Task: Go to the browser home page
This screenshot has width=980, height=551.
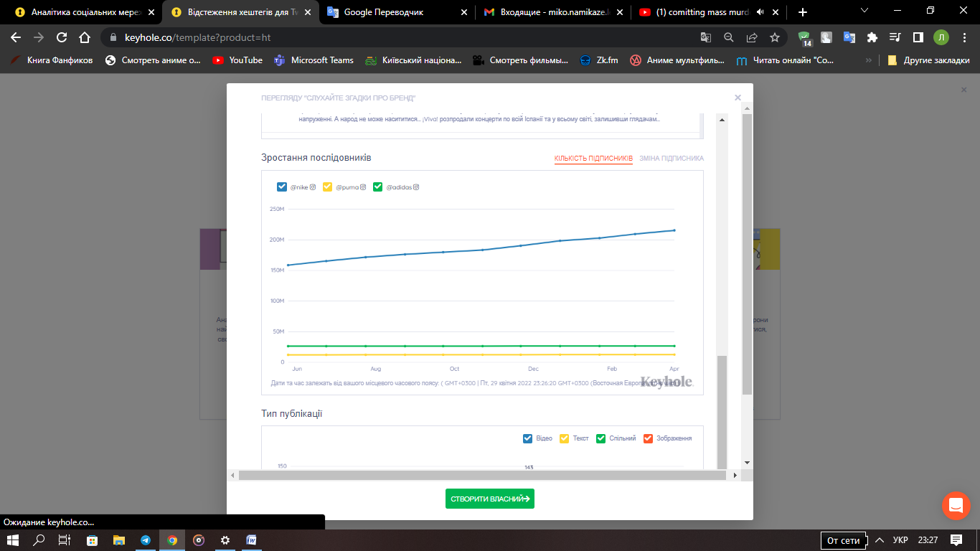Action: [x=85, y=37]
